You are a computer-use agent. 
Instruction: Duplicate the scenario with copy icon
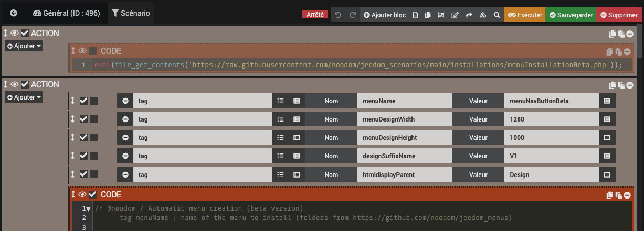click(428, 15)
